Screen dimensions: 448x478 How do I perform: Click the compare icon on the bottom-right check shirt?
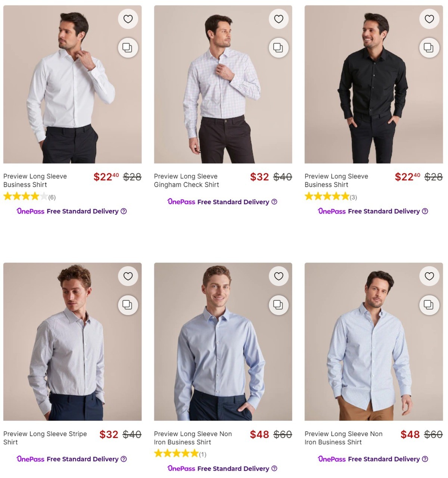429,305
